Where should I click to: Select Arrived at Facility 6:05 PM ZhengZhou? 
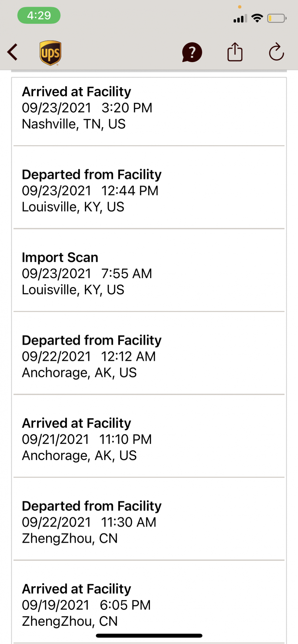tap(149, 602)
